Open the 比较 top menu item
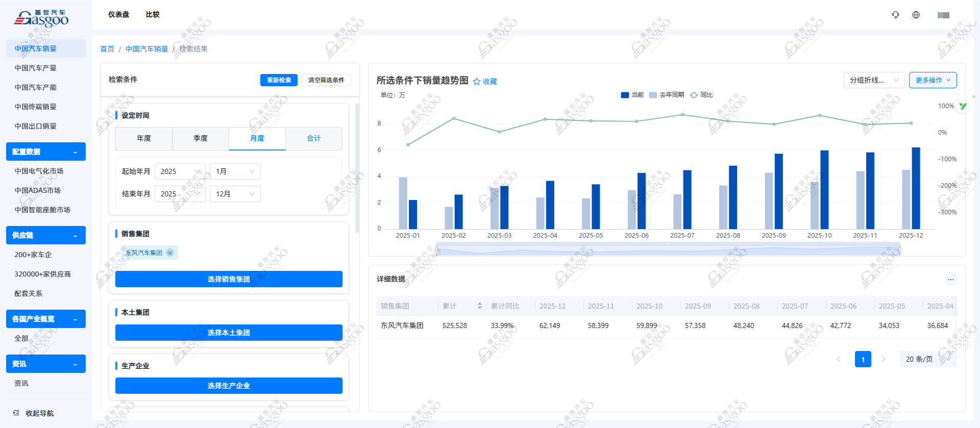The image size is (980, 428). click(x=153, y=14)
